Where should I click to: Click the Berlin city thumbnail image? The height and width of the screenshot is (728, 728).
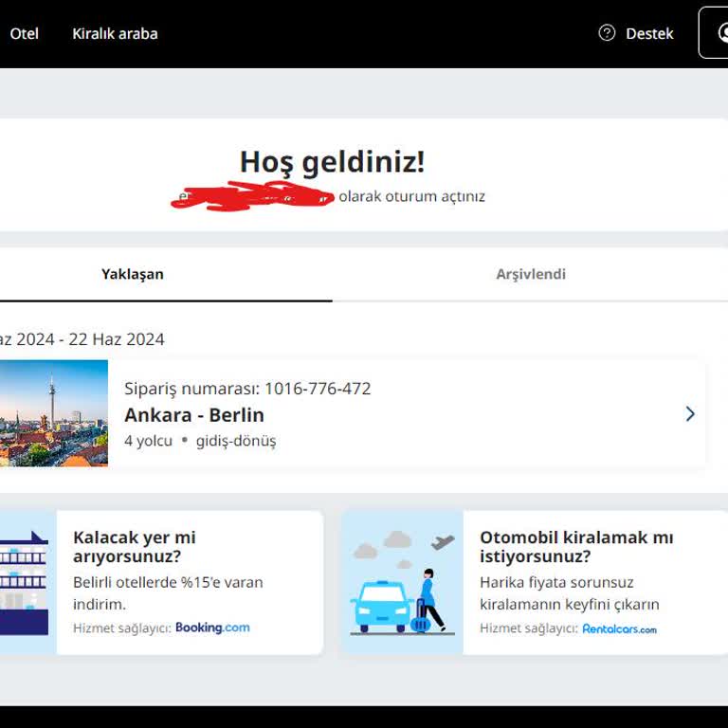pos(54,413)
